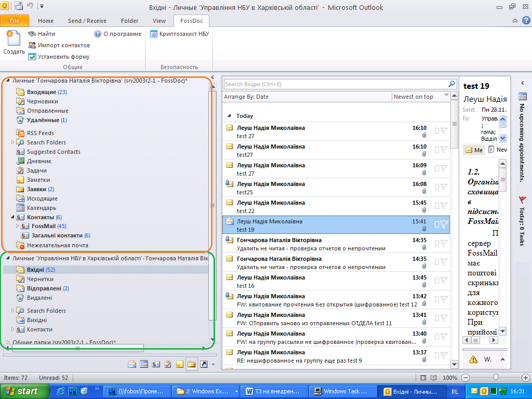Viewport: 532px width, 399px height.
Task: Expand the lower Контакти node
Action: [13, 329]
